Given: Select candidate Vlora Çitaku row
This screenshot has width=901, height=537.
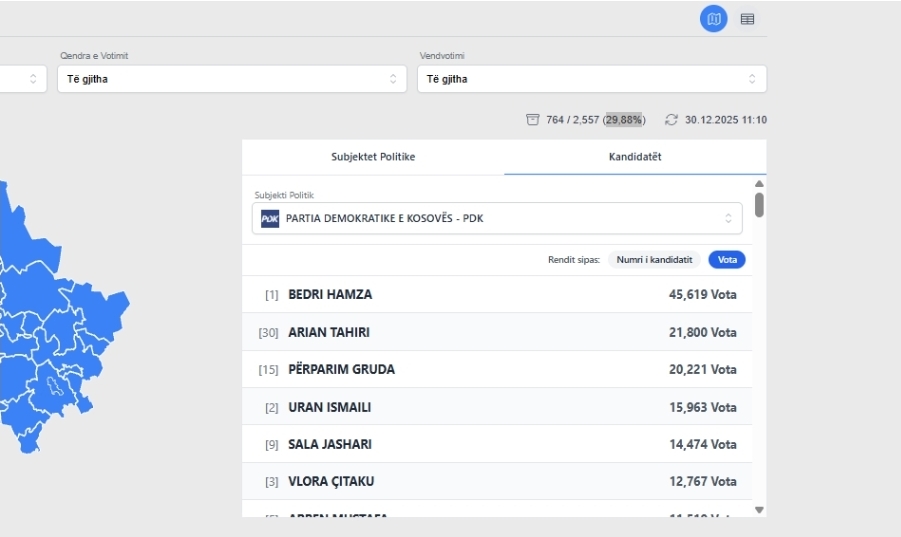Looking at the screenshot, I should [x=497, y=481].
